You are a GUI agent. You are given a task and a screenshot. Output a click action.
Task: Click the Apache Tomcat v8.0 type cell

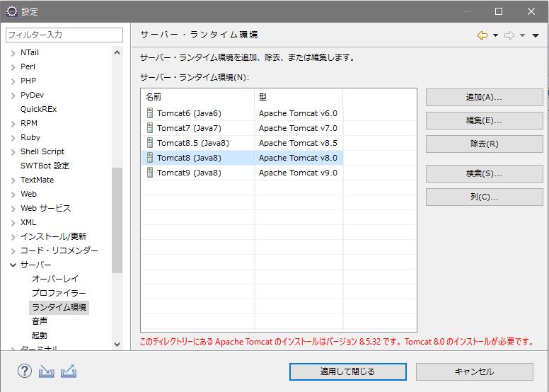[298, 158]
